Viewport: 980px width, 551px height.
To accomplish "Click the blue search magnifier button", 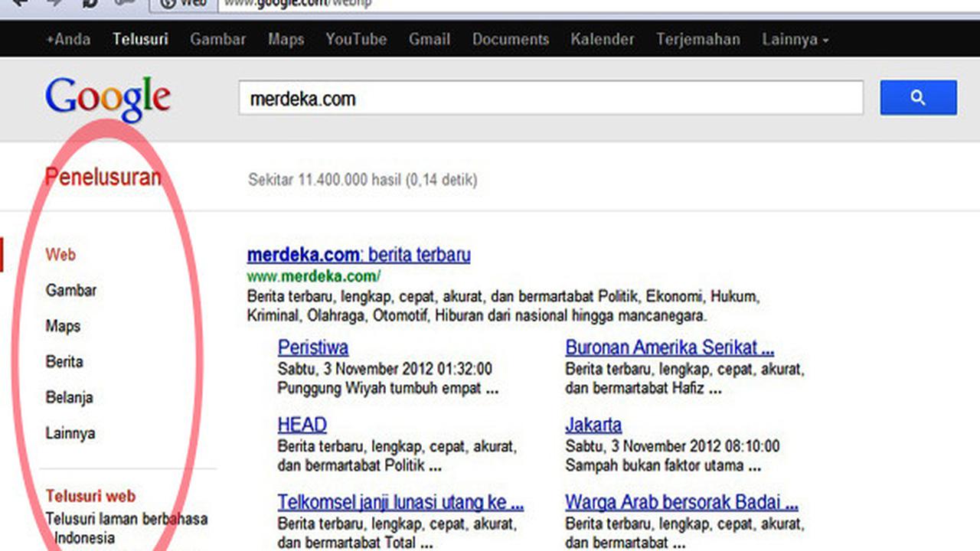I will pyautogui.click(x=918, y=98).
